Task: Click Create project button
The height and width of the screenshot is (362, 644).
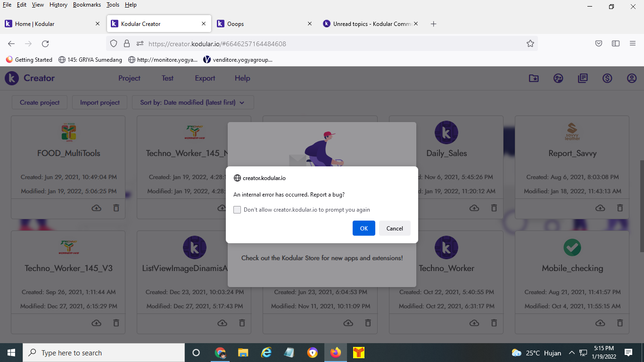Action: pos(40,102)
